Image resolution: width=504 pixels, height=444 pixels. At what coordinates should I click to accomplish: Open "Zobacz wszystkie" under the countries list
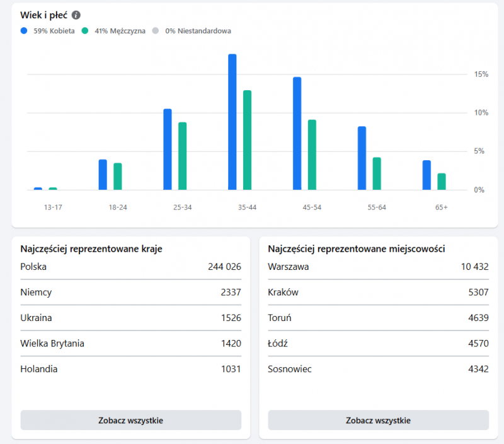(x=130, y=420)
